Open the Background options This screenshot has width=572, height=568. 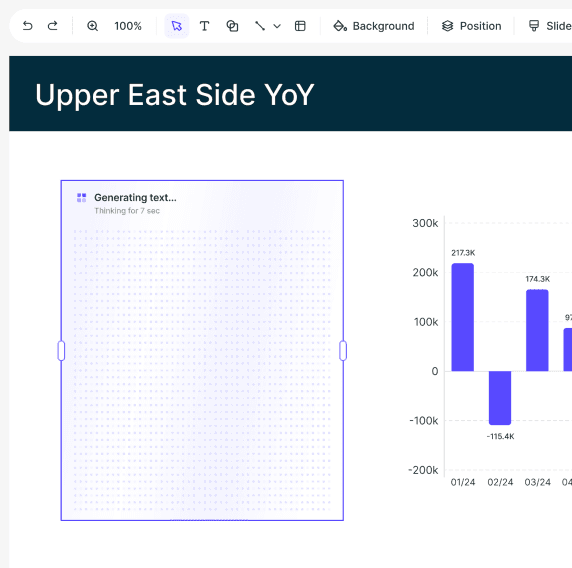point(374,26)
